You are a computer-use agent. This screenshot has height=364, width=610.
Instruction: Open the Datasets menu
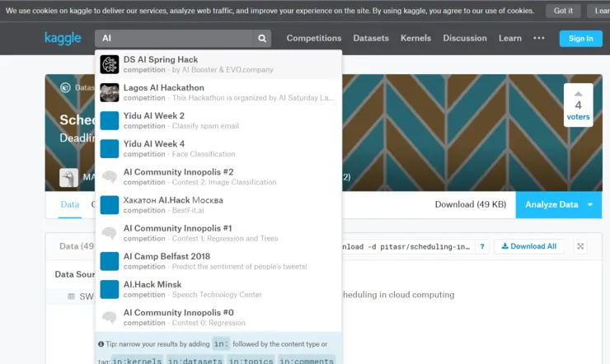coord(371,38)
